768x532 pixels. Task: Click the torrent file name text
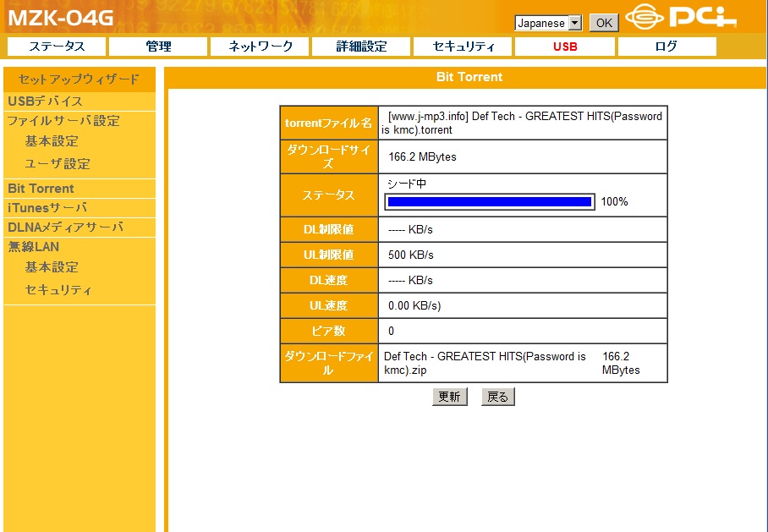pos(522,123)
